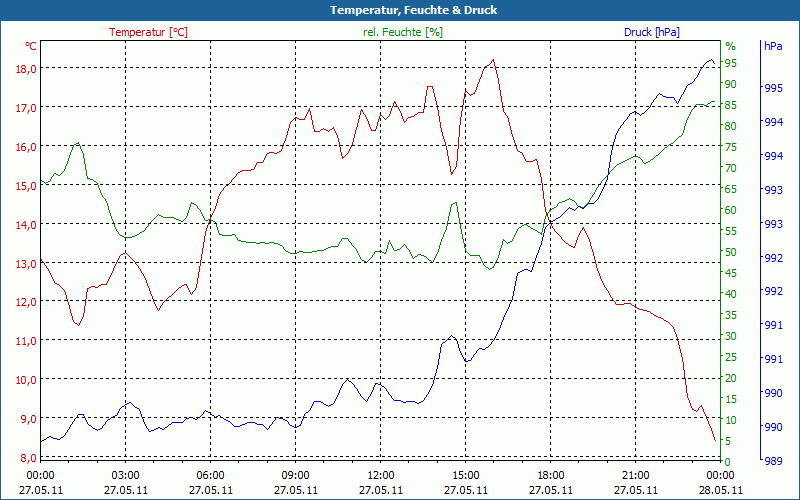Screen dimensions: 800x500
Task: Click the green '40' humidity axis value
Action: pyautogui.click(x=731, y=294)
